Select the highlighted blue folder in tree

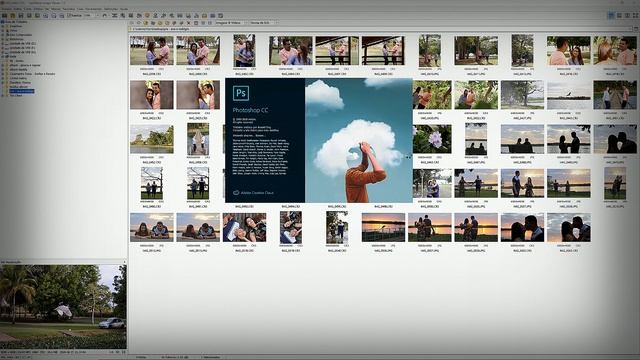22,91
